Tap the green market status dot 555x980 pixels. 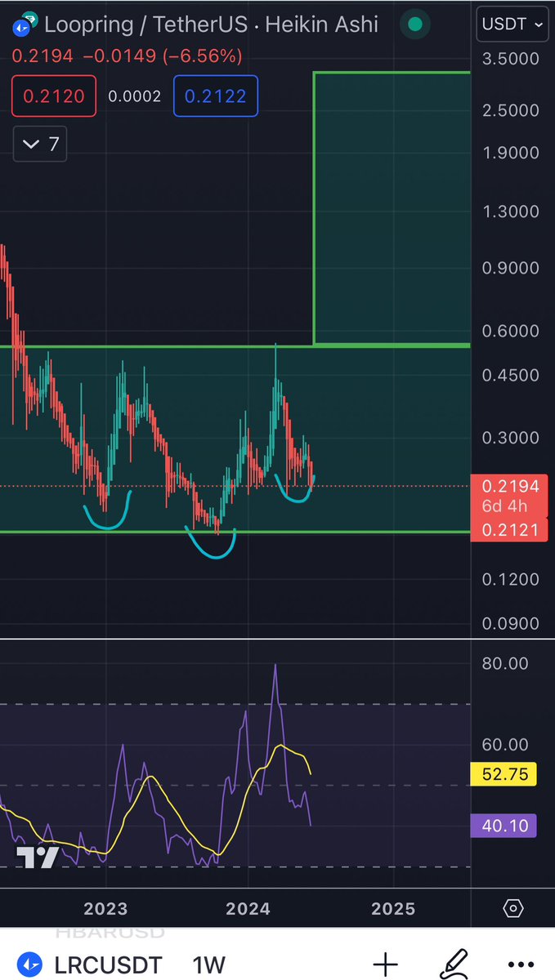(416, 25)
